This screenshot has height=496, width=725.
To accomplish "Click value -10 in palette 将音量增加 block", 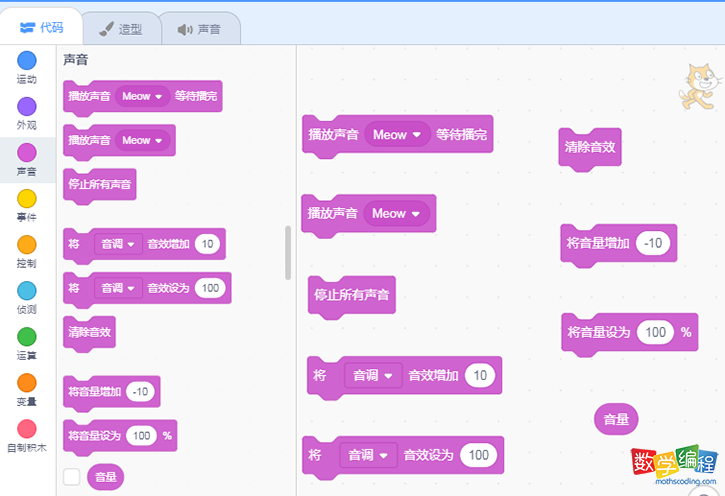I will pos(140,392).
